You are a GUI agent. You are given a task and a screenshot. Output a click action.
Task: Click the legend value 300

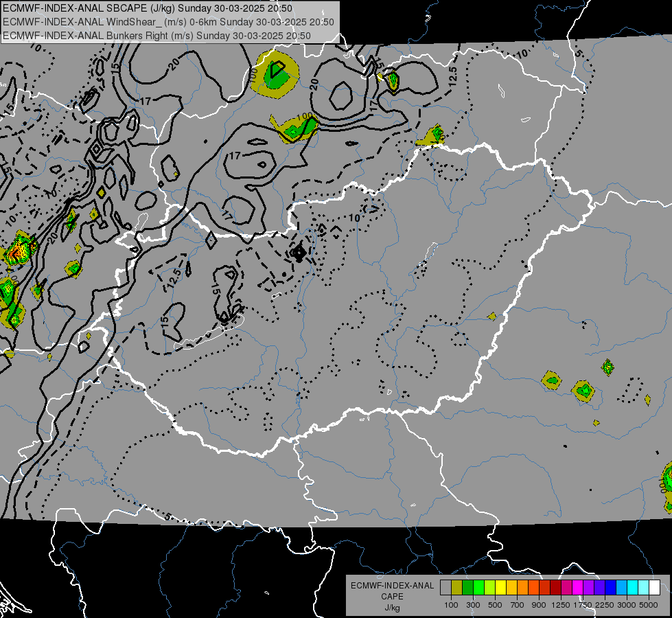[x=473, y=605]
